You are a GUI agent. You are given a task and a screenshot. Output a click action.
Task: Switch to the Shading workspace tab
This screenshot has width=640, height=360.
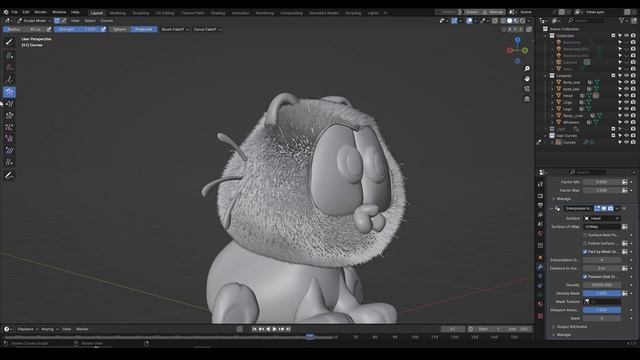coord(218,13)
